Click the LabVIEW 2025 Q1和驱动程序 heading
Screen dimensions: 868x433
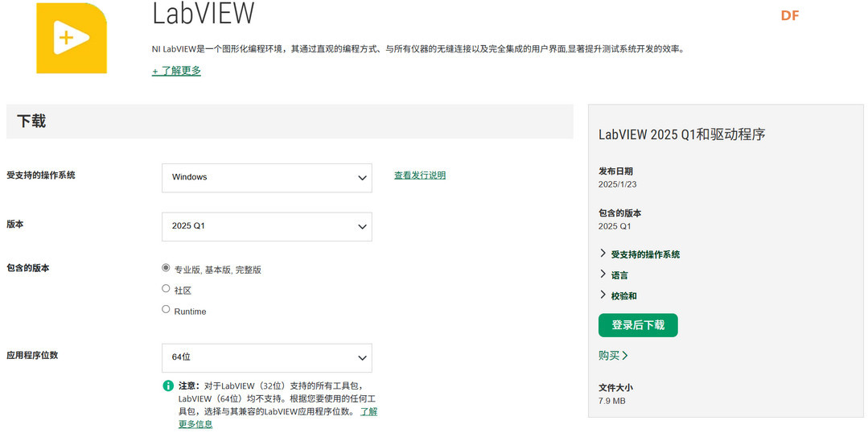click(x=681, y=134)
